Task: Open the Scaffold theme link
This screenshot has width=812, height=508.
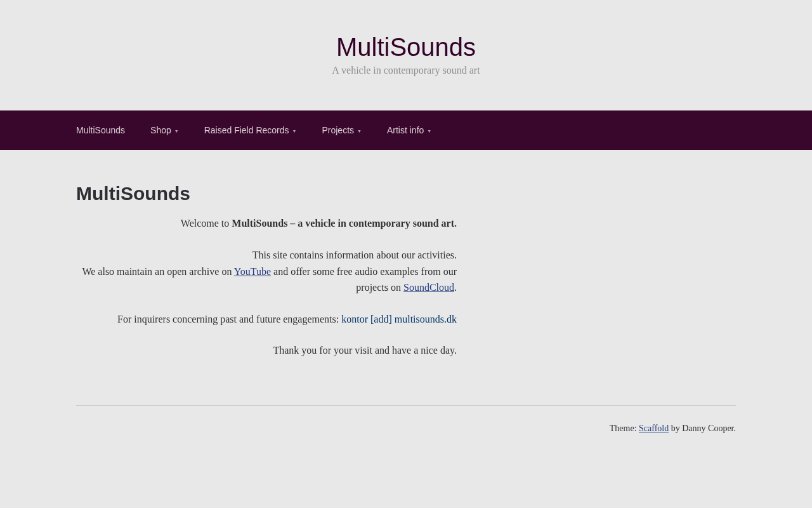Action: [653, 429]
